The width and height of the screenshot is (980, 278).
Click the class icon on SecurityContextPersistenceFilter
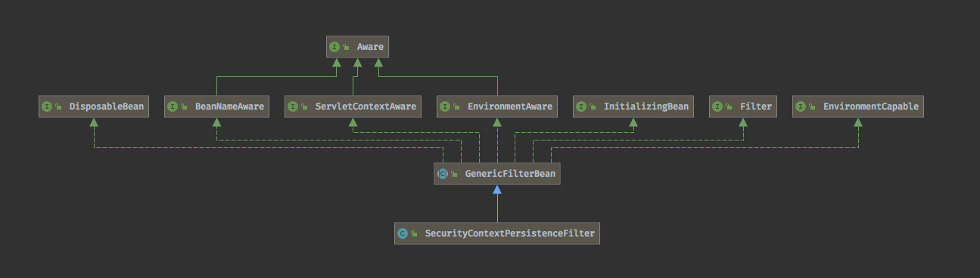point(403,233)
